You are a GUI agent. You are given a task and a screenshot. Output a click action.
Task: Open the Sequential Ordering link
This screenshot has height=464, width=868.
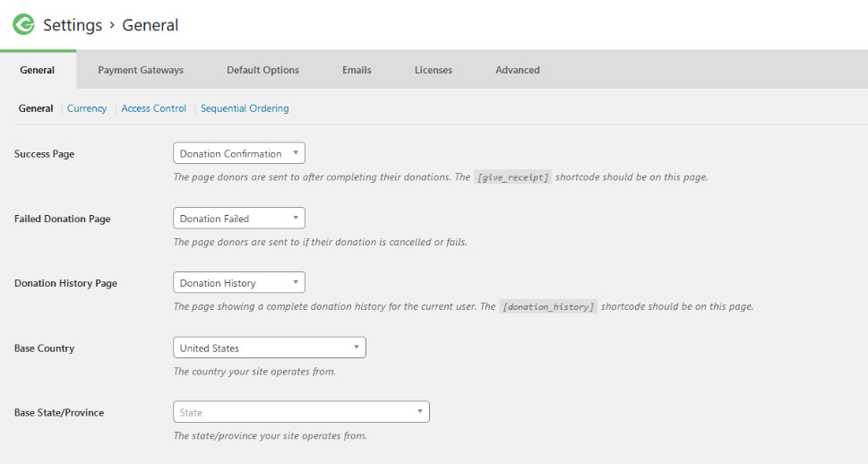pyautogui.click(x=245, y=108)
